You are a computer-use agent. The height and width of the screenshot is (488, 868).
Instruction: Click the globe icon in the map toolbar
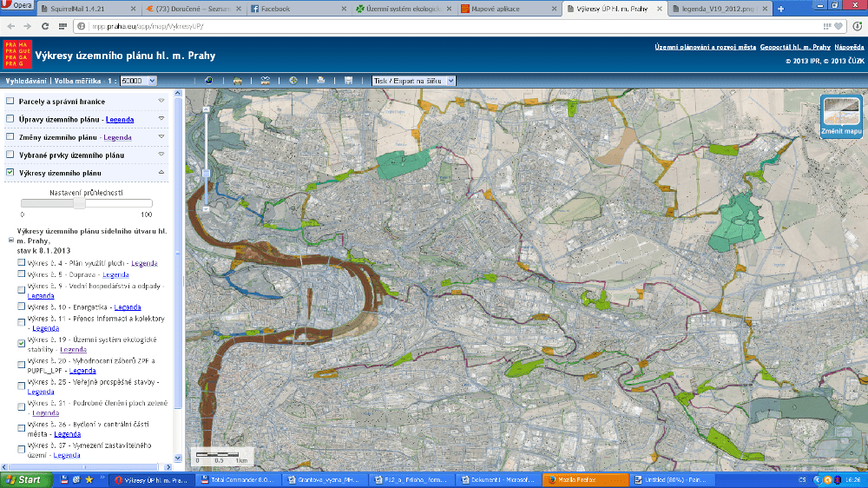tap(208, 81)
